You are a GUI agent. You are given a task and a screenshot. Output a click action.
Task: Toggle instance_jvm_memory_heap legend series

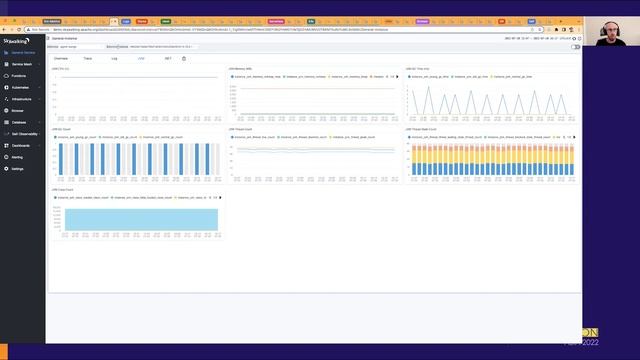348,77
